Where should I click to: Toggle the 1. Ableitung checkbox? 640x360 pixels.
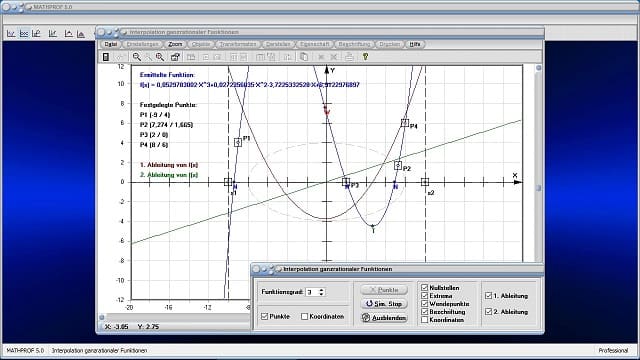(489, 296)
